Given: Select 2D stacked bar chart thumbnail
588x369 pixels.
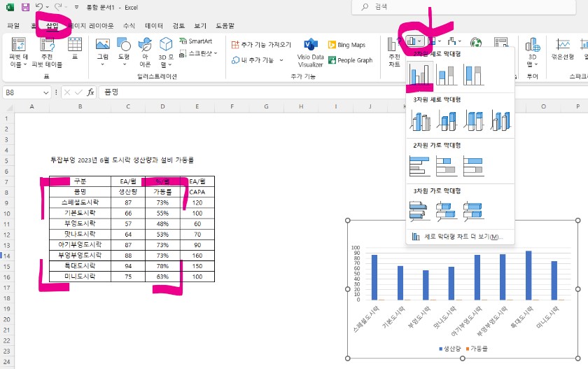Looking at the screenshot, I should [447, 166].
